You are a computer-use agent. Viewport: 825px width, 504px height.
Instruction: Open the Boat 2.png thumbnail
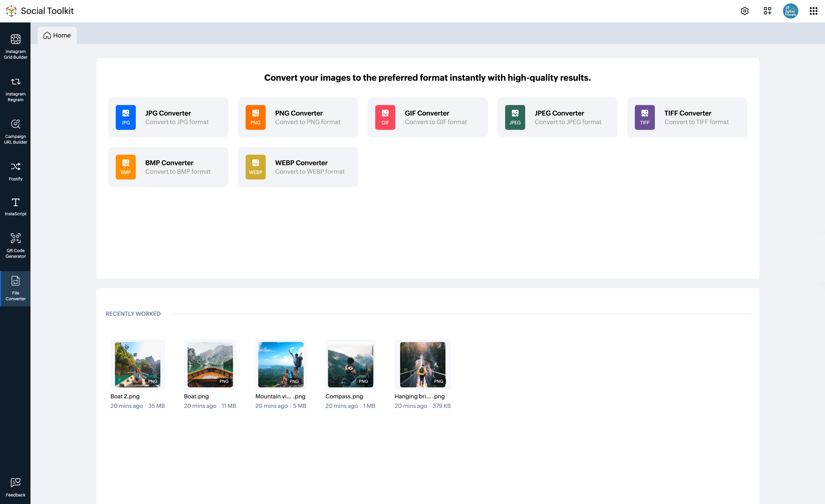(x=138, y=364)
